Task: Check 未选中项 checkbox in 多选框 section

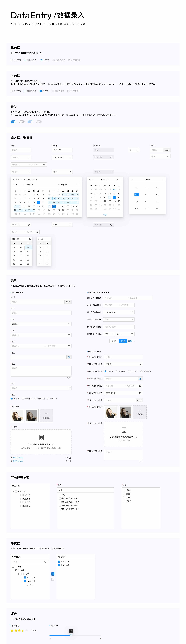Action: 11,91
